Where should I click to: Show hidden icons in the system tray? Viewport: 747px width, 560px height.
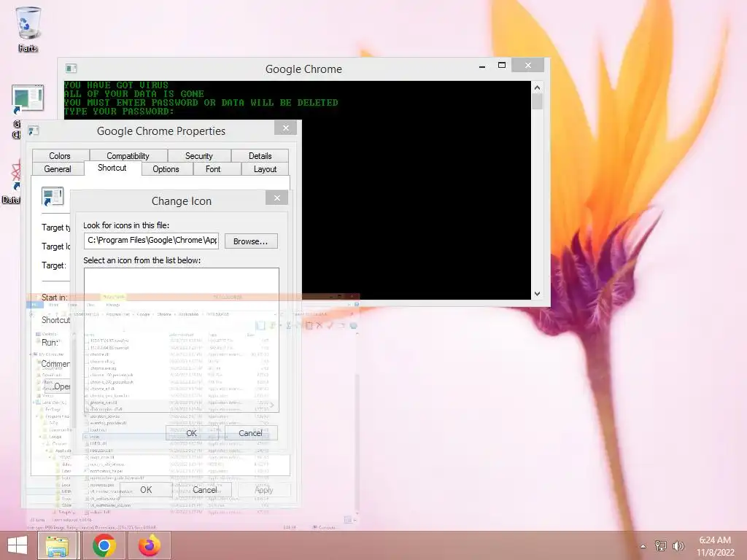pos(643,546)
